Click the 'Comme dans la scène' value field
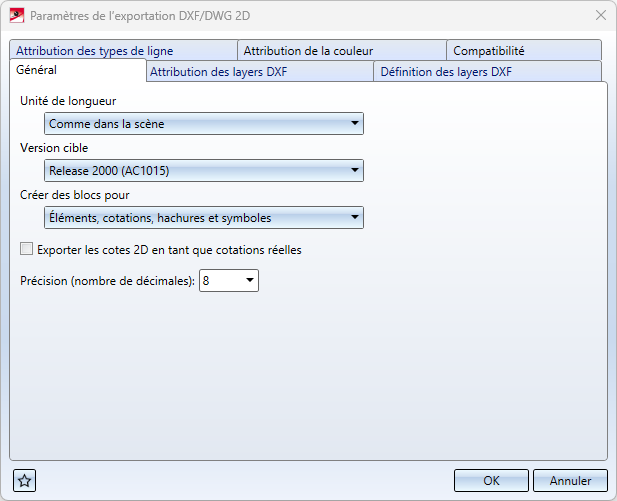 (x=195, y=124)
